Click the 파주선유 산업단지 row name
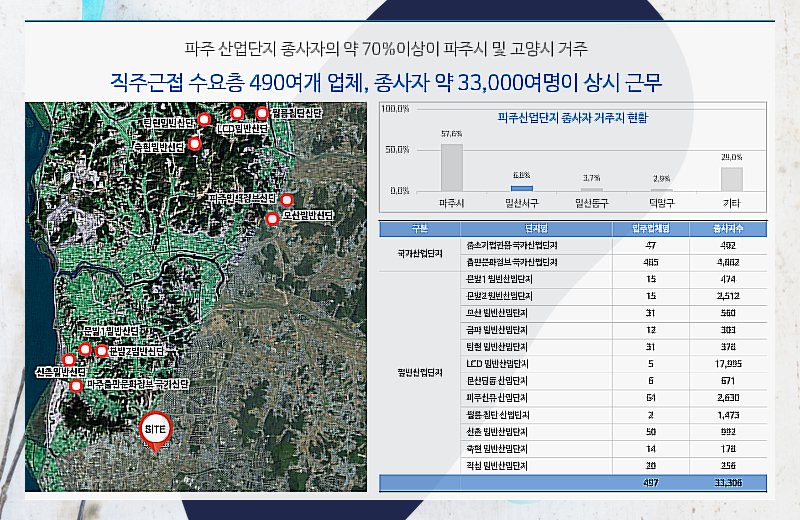Image resolution: width=800 pixels, height=520 pixels. click(496, 398)
